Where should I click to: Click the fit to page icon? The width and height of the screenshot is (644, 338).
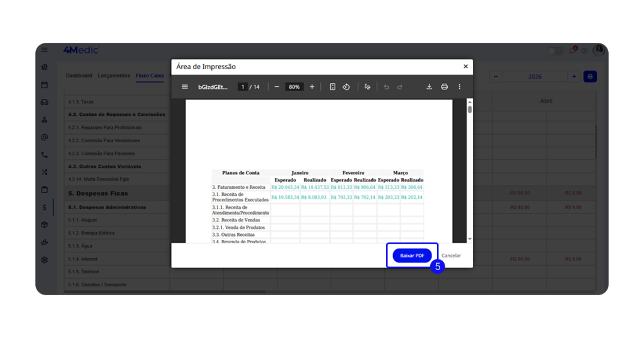coord(333,87)
